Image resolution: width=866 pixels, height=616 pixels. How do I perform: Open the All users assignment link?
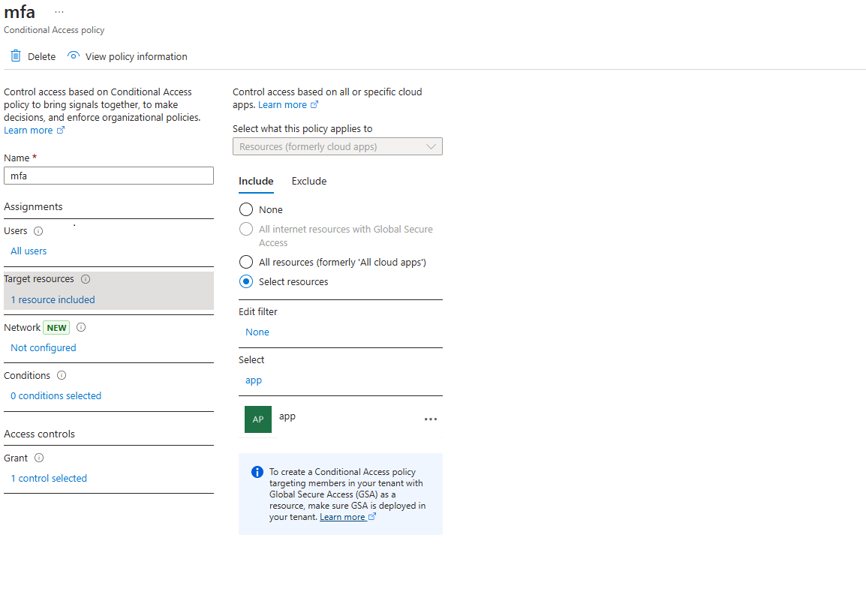pyautogui.click(x=29, y=251)
